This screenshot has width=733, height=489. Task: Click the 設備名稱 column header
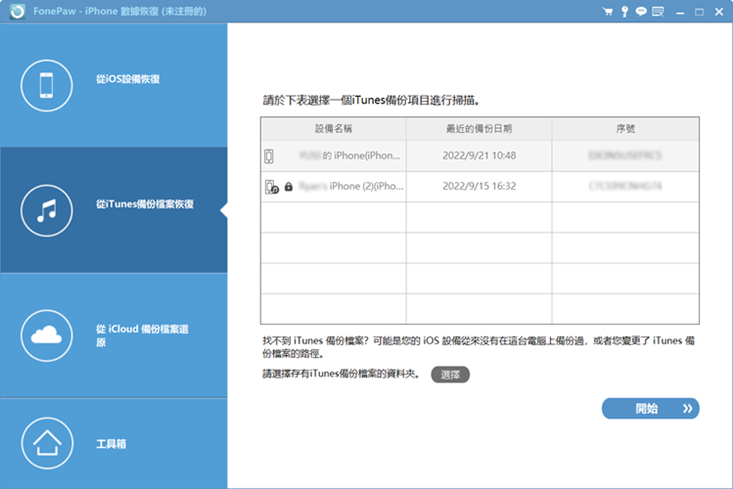pyautogui.click(x=333, y=129)
